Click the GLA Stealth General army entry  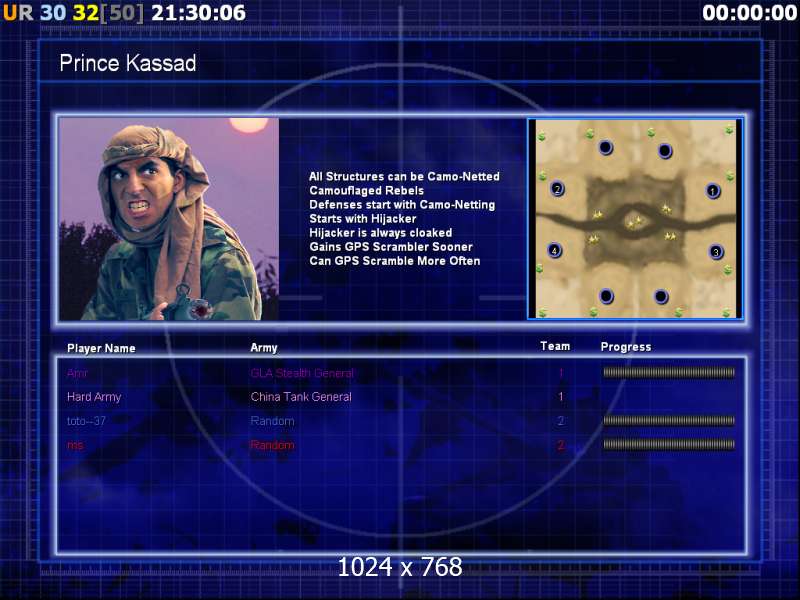pyautogui.click(x=302, y=373)
